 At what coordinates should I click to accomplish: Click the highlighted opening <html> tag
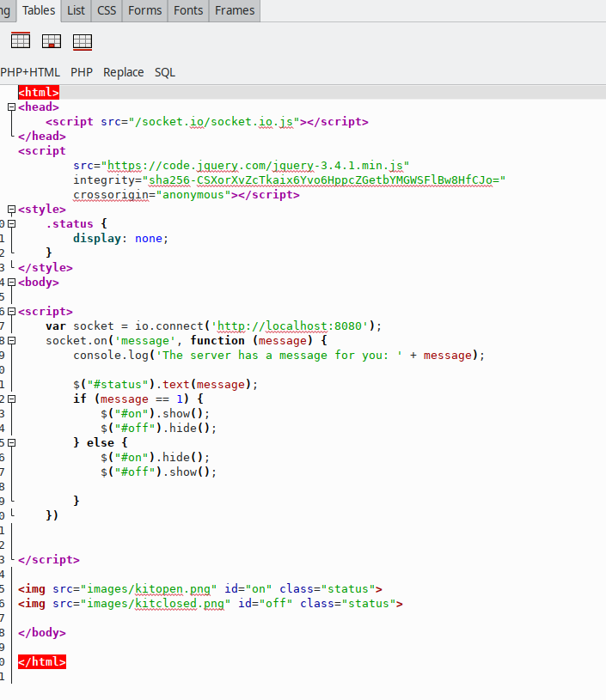[39, 93]
